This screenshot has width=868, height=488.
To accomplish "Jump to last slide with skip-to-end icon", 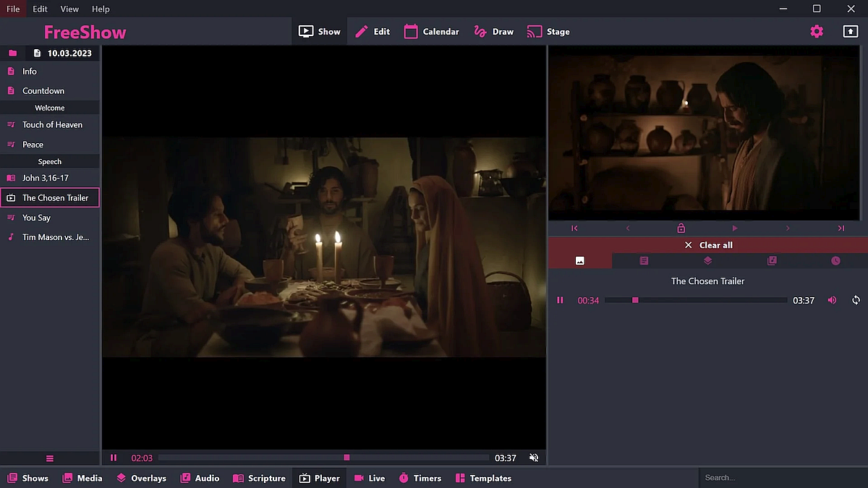I will 841,228.
